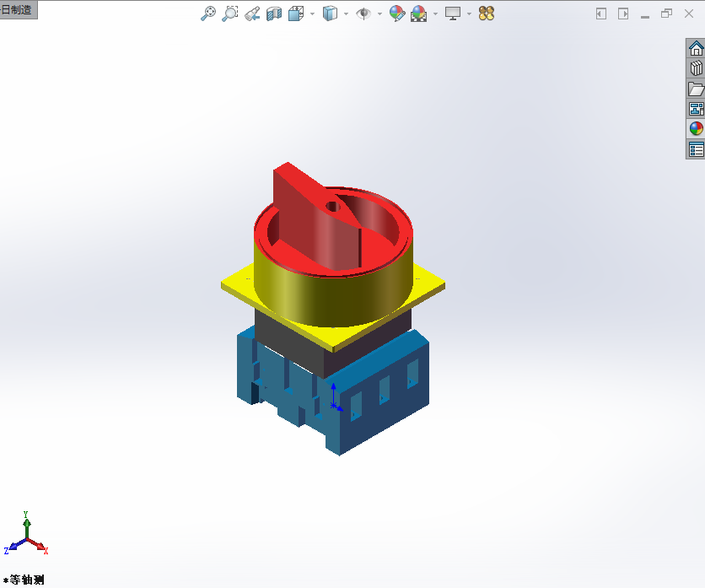This screenshot has height=588, width=705.
Task: Go back to Previous View
Action: tap(252, 13)
